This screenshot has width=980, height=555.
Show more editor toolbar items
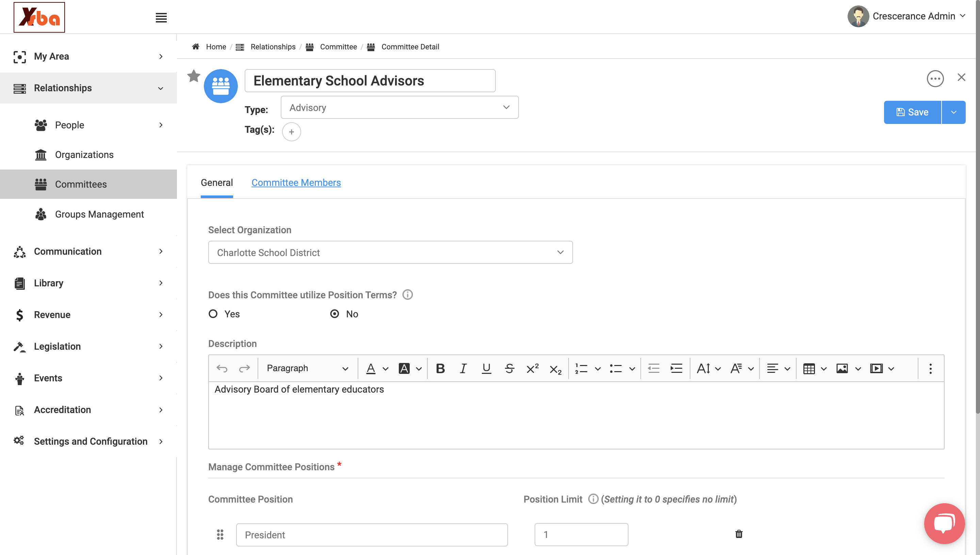click(930, 368)
